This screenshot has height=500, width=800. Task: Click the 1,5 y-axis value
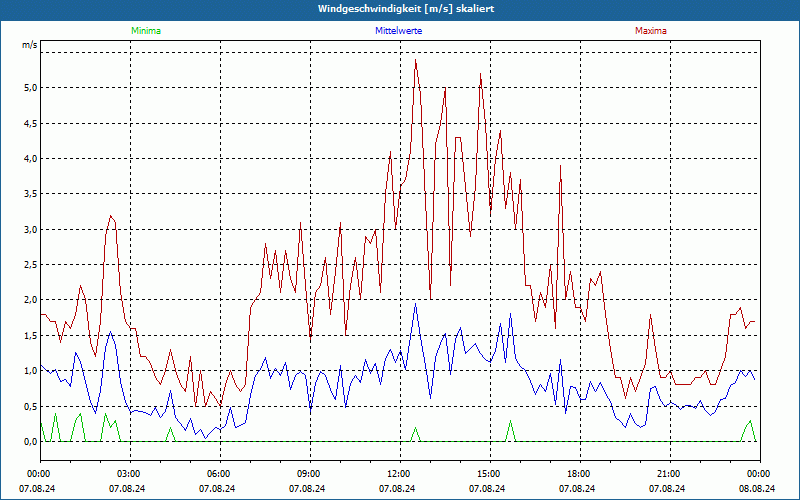click(x=31, y=336)
